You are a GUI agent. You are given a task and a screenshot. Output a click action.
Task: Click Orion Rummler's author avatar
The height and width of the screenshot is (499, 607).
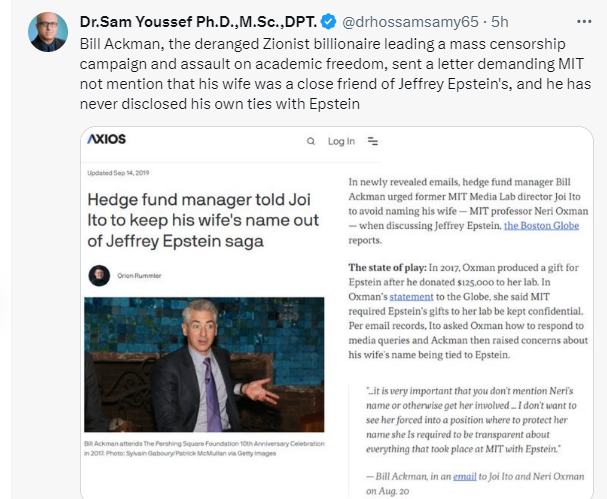(x=99, y=275)
